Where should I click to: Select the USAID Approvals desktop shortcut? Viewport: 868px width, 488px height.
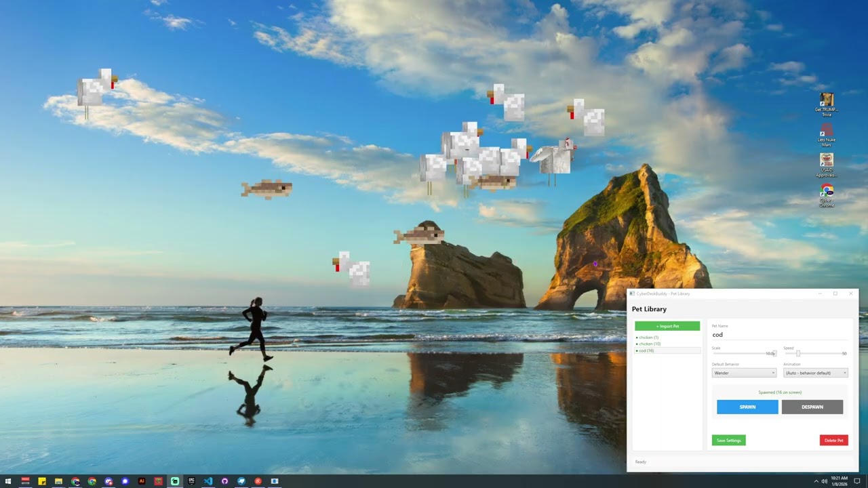827,165
